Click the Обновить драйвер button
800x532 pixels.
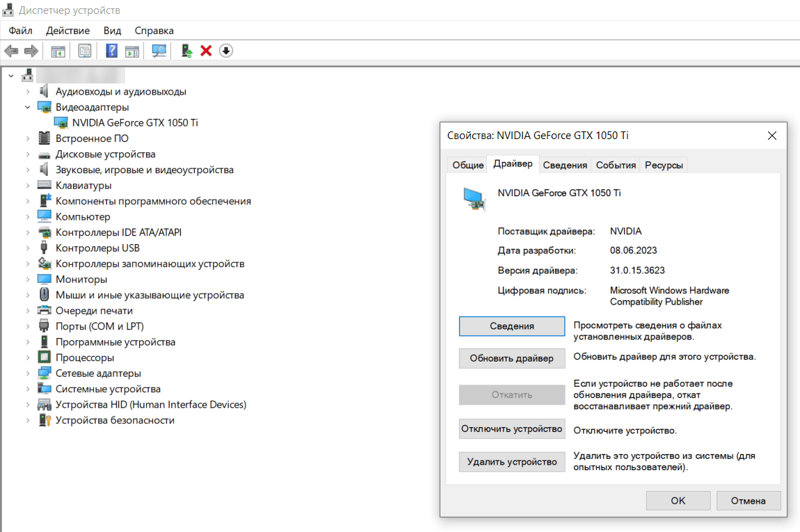512,359
